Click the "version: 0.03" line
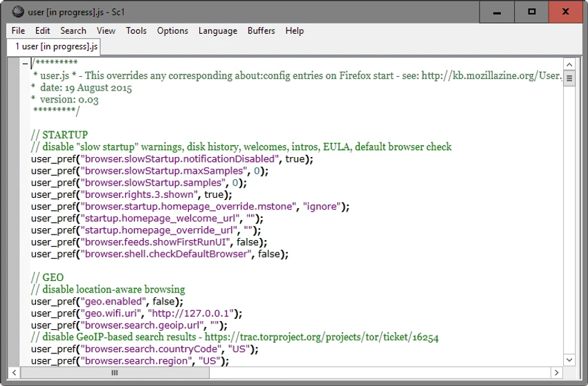This screenshot has width=588, height=386. [69, 100]
